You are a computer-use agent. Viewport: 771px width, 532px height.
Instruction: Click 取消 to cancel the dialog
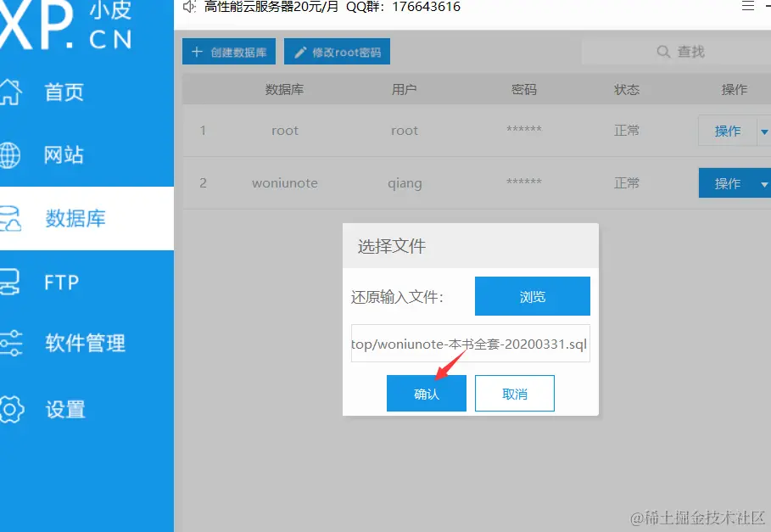point(514,394)
